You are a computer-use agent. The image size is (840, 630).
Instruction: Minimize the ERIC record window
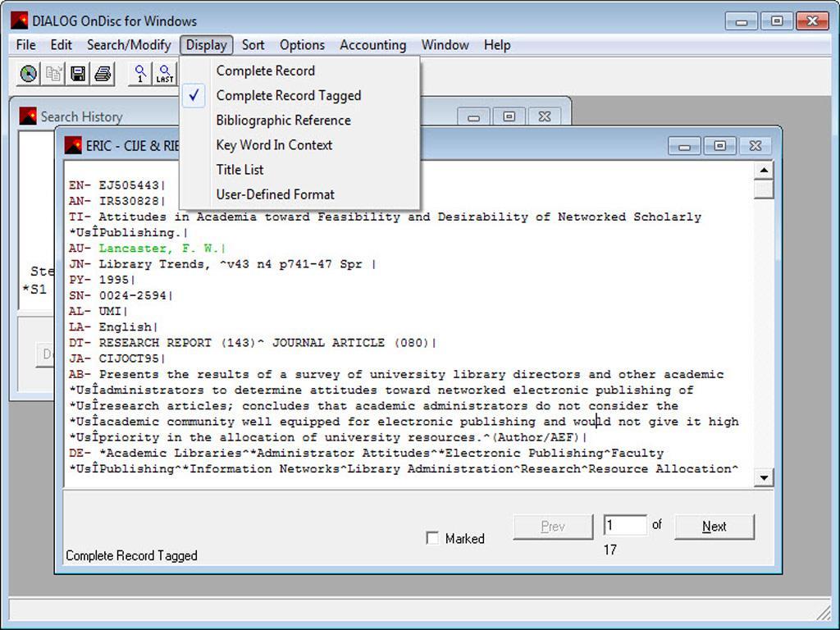click(684, 146)
